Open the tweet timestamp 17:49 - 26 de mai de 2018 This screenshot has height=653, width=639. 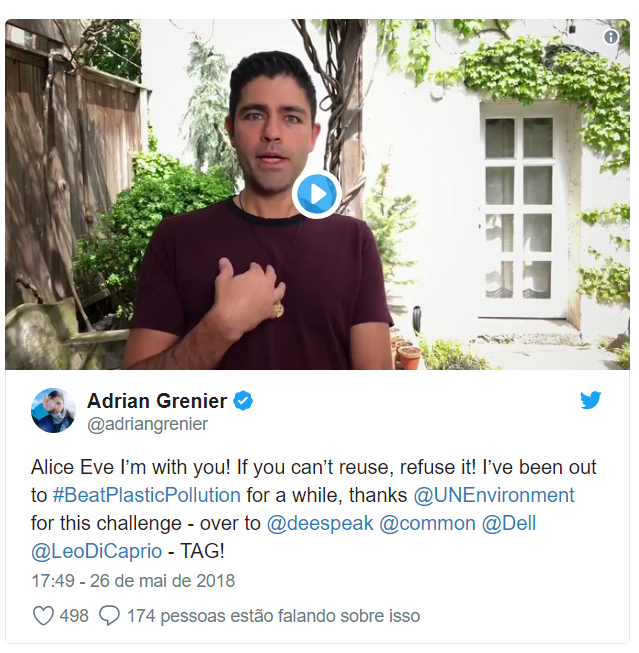click(x=133, y=581)
